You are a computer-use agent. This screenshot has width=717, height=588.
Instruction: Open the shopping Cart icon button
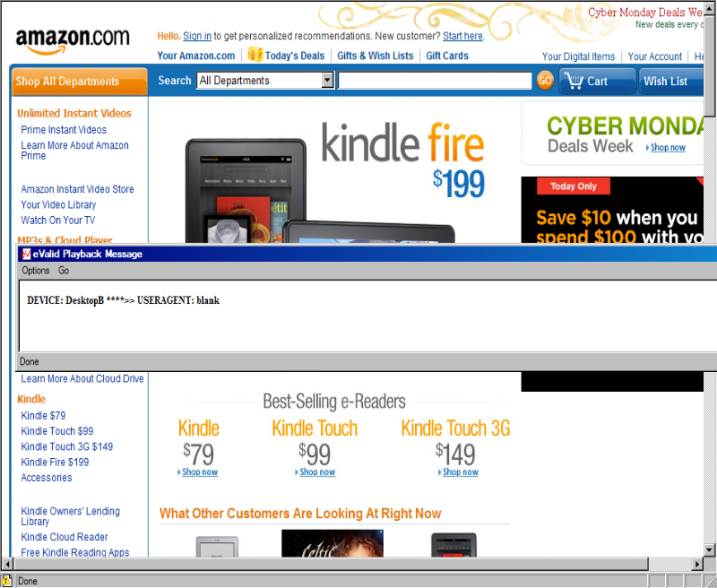[x=597, y=81]
